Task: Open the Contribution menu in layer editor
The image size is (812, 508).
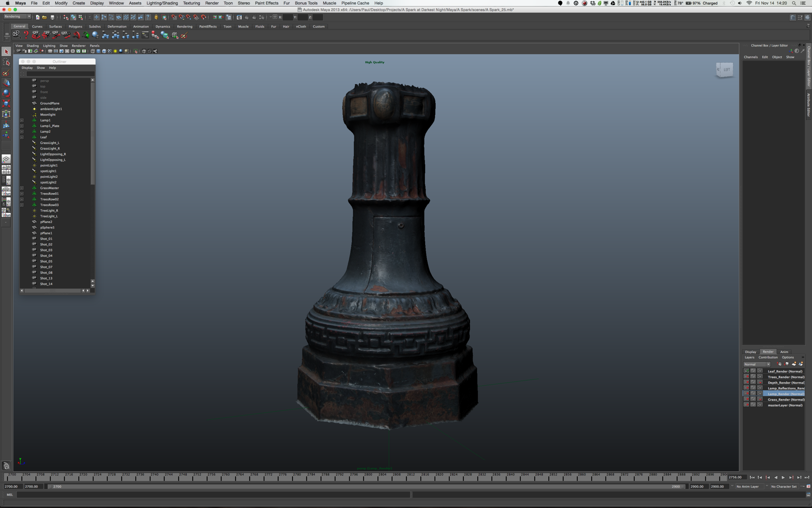Action: click(x=768, y=358)
